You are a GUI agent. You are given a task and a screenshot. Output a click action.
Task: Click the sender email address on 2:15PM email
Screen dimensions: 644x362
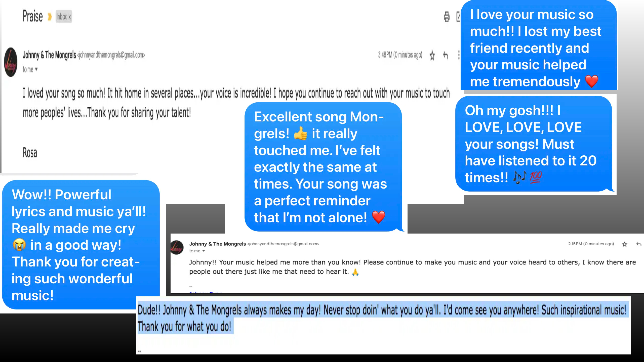[283, 244]
